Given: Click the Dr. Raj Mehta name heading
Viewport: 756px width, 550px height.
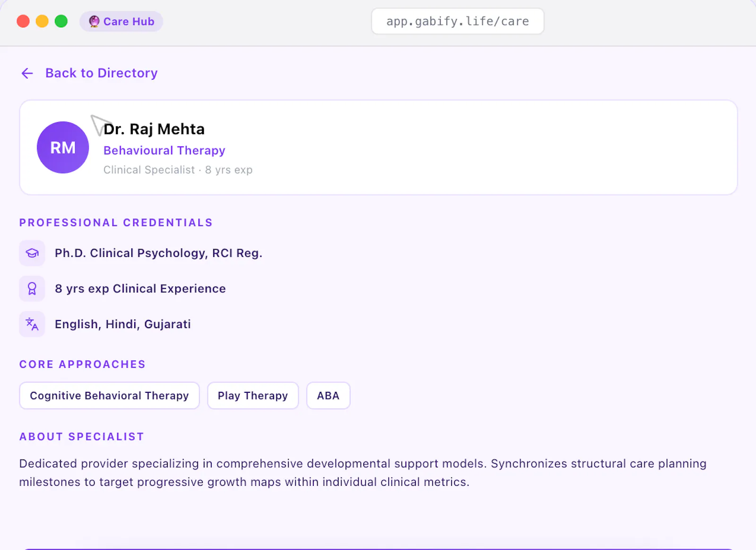Looking at the screenshot, I should point(154,129).
